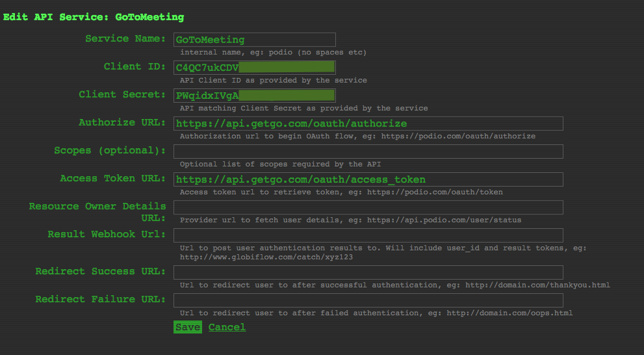The width and height of the screenshot is (644, 355).
Task: Click the 'Service Name:' label
Action: point(125,38)
